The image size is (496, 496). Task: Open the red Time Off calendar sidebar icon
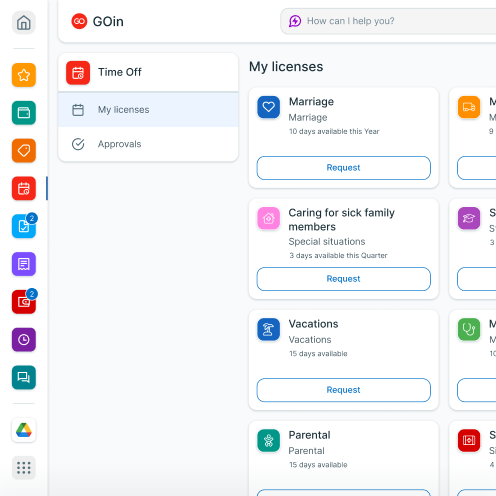(x=24, y=188)
